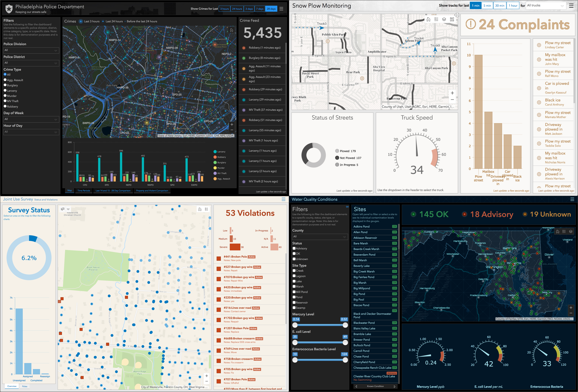Image resolution: width=578 pixels, height=392 pixels.
Task: Collapse Water Quality Filters panel pin icon
Action: [347, 207]
